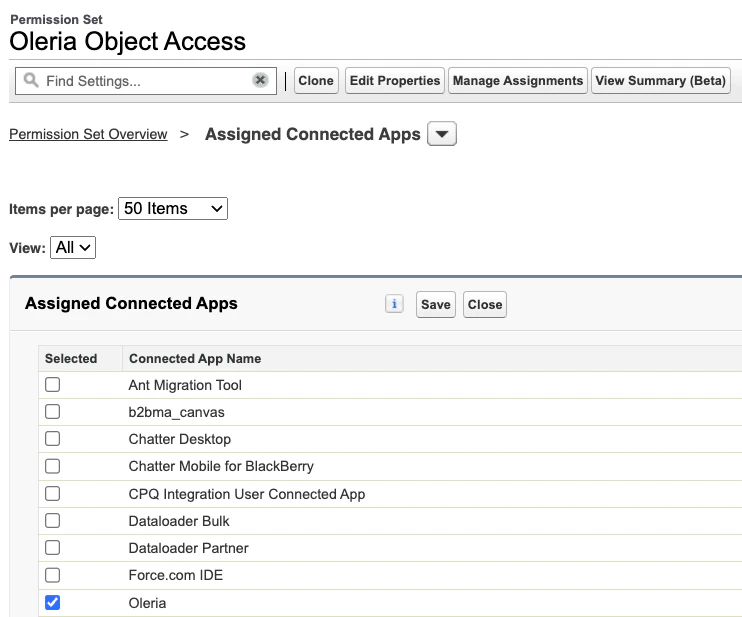
Task: Clear the Find Settings search with the X icon
Action: 260,80
